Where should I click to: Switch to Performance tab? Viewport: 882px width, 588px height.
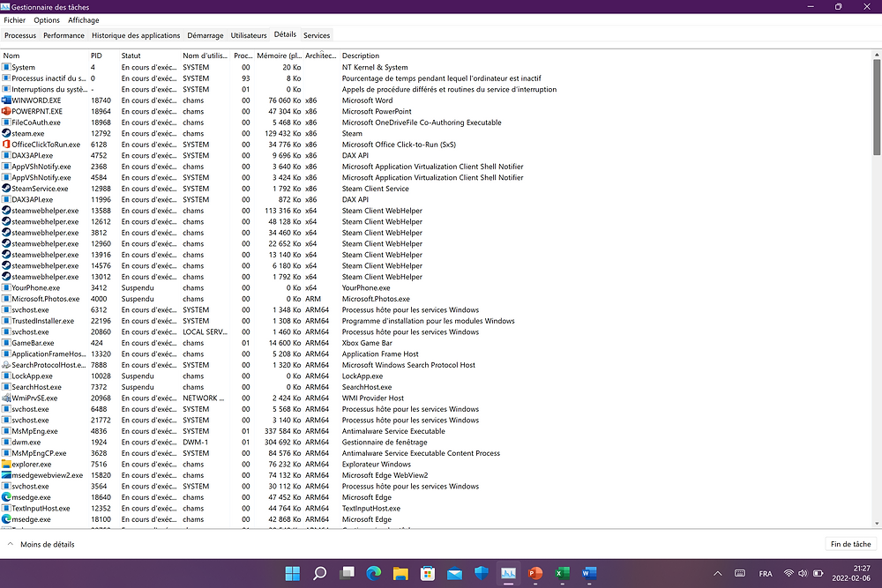(x=64, y=35)
